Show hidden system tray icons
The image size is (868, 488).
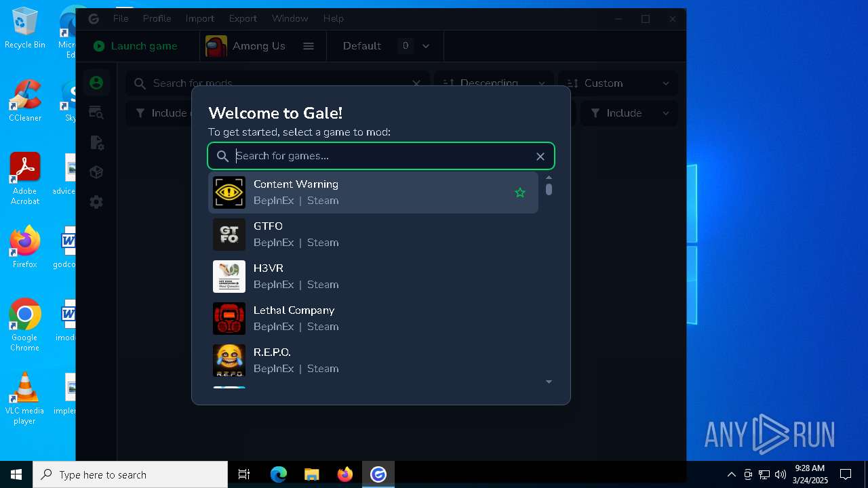pyautogui.click(x=731, y=474)
